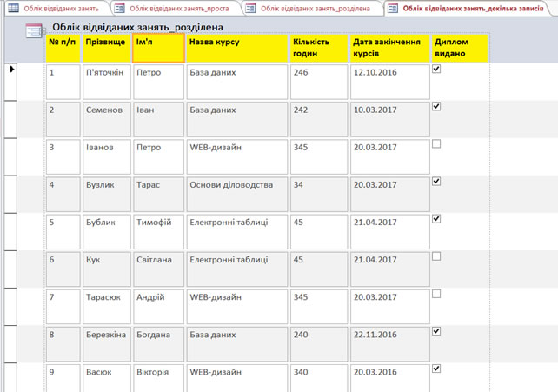The width and height of the screenshot is (558, 392).
Task: Click the form logo icon beside the title
Action: [x=35, y=30]
